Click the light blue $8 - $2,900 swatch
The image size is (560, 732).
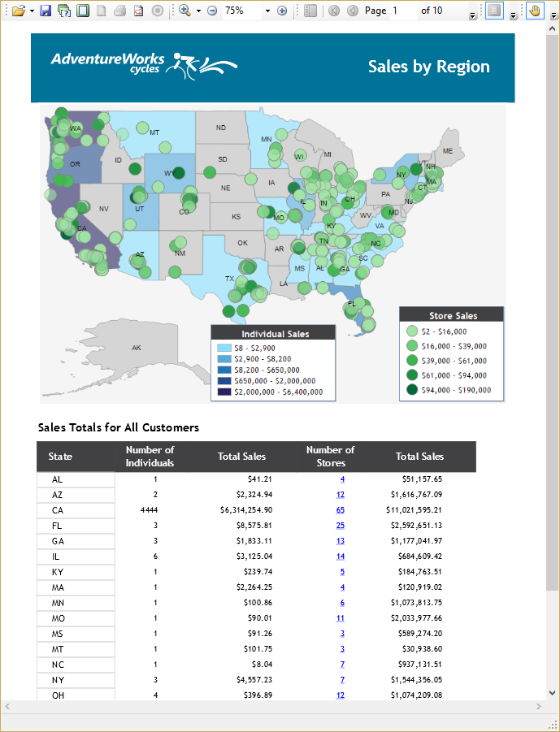(224, 348)
